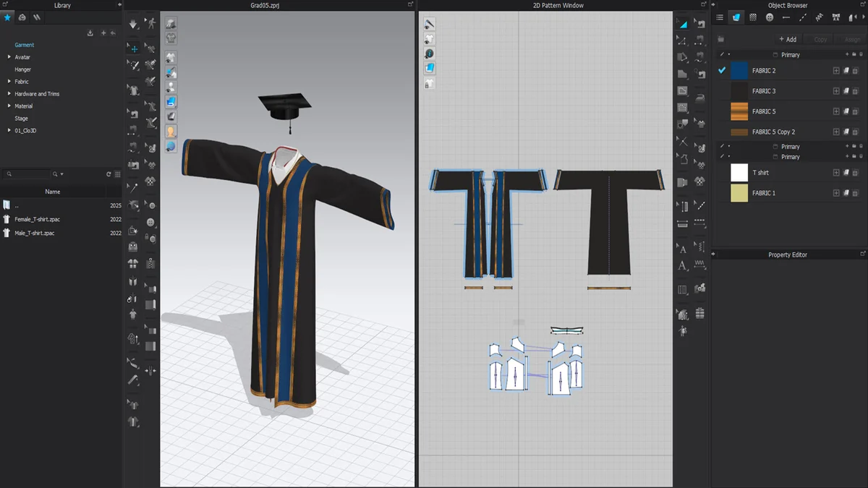Screen dimensions: 868x488
Task: Expand the Hardware and Trims folder
Action: click(x=9, y=94)
